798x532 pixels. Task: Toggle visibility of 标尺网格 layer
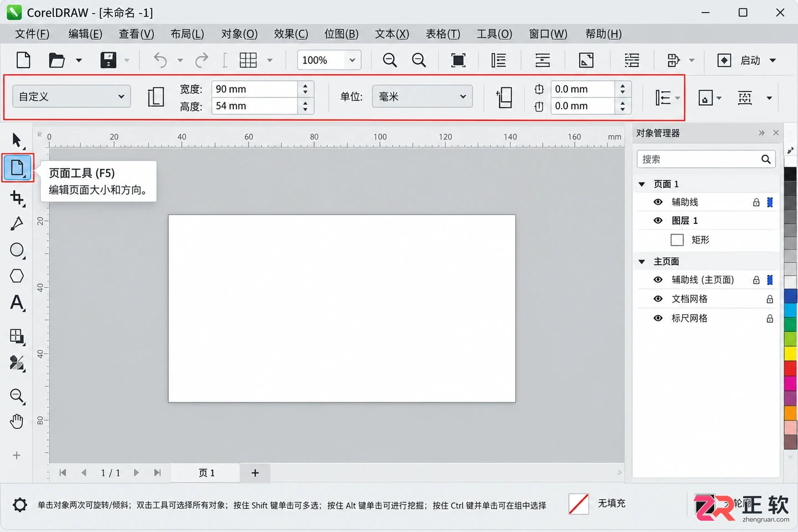(x=658, y=319)
